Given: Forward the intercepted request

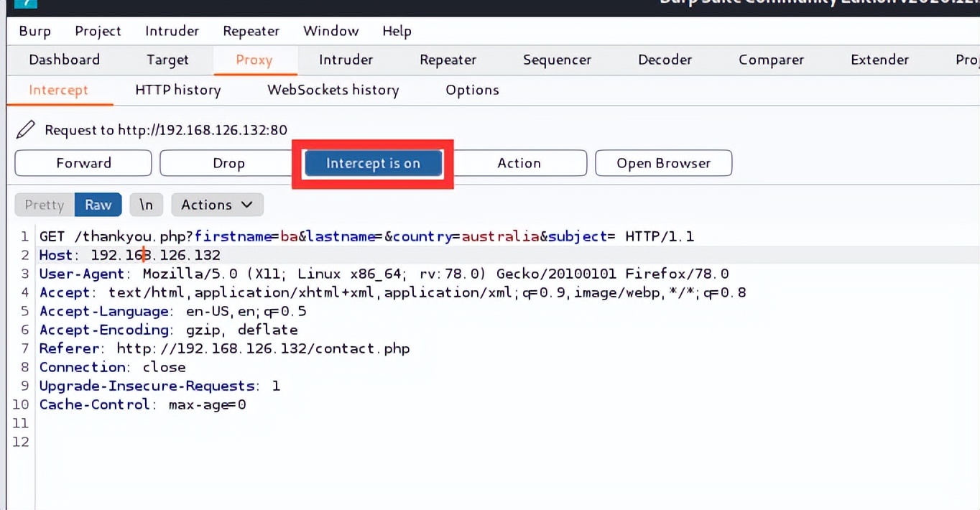Looking at the screenshot, I should [83, 163].
